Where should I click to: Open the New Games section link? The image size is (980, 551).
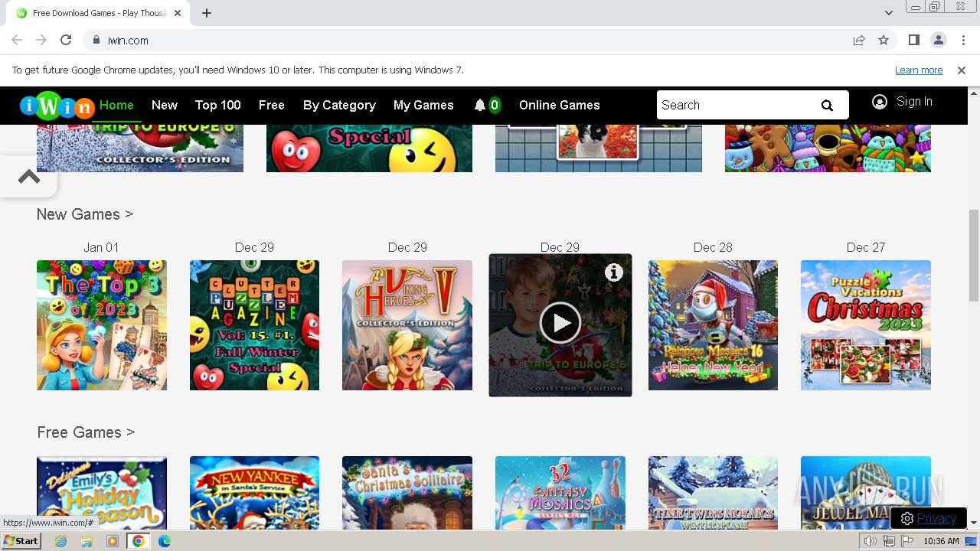click(x=85, y=214)
